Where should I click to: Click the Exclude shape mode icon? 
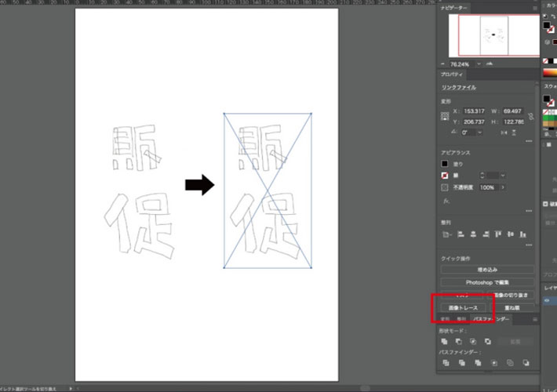click(x=487, y=342)
